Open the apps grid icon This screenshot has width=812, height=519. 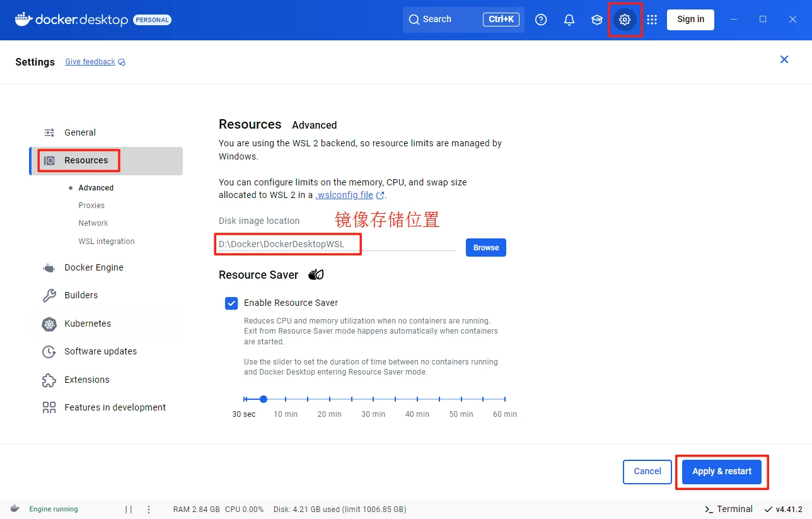(x=652, y=20)
